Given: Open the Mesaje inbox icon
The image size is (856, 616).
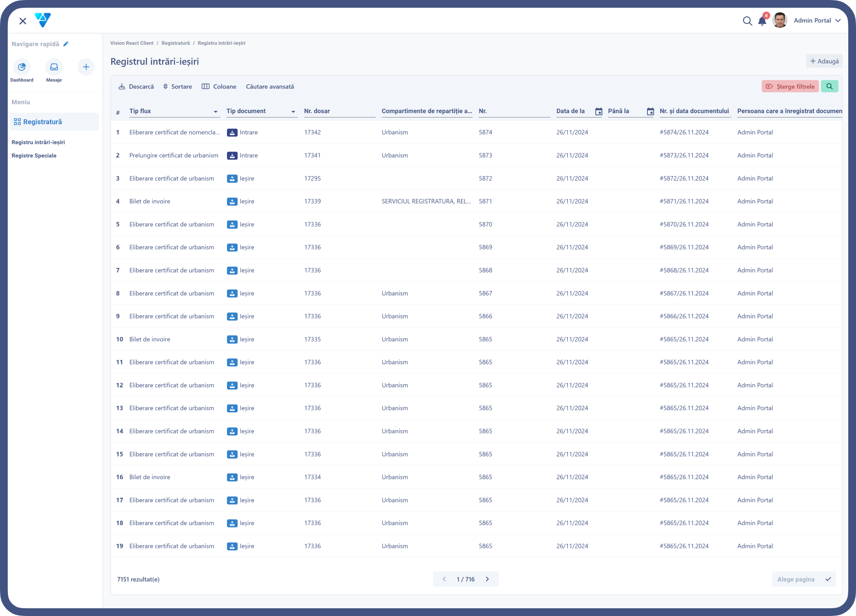Looking at the screenshot, I should (x=54, y=67).
